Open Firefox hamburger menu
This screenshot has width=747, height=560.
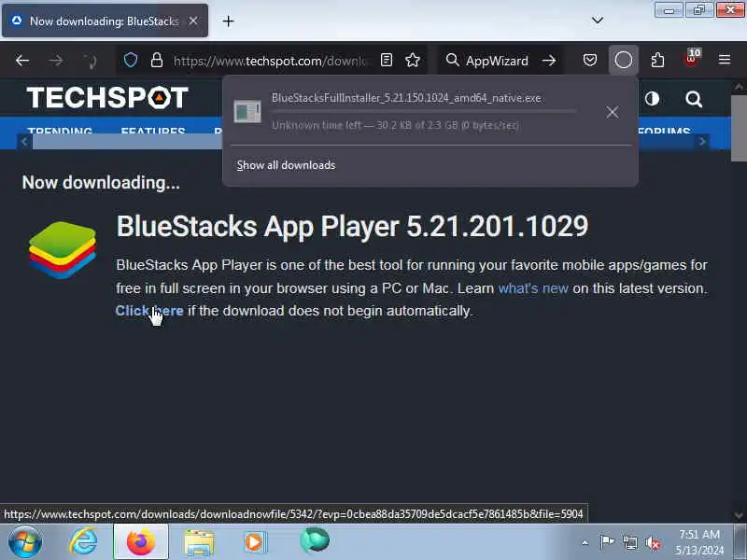click(725, 60)
